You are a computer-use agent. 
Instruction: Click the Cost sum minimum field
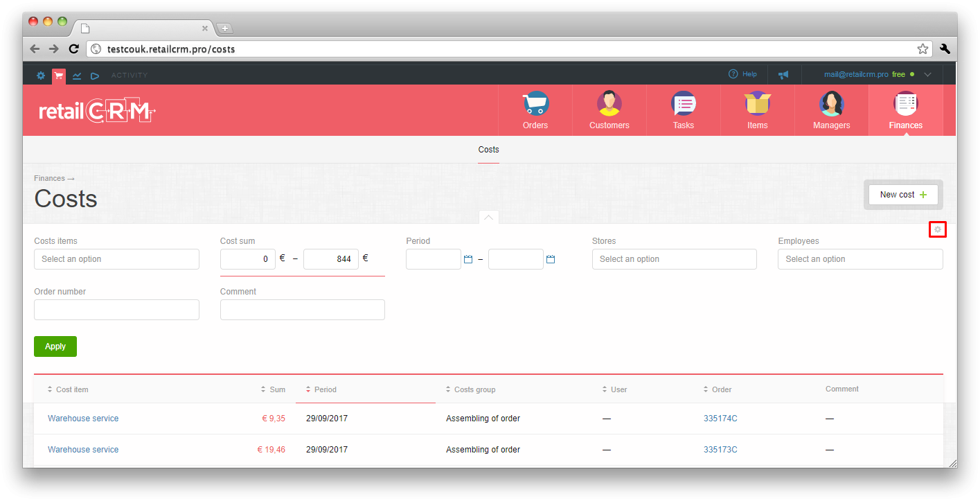tap(248, 259)
